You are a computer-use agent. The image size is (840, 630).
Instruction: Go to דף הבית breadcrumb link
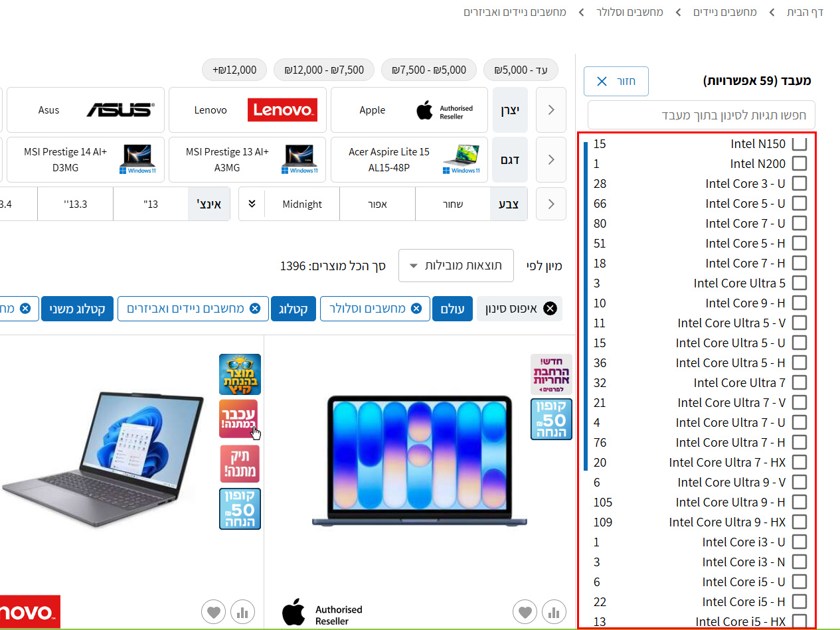pos(805,12)
